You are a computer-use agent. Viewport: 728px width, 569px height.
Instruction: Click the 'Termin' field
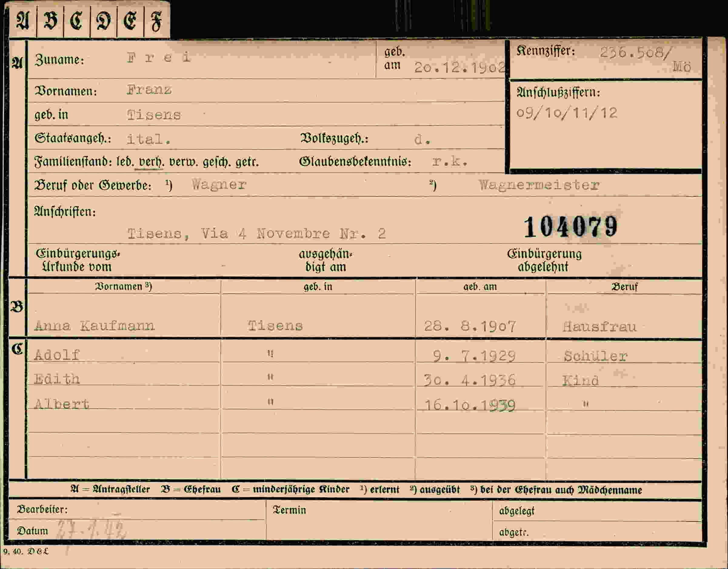tap(379, 520)
